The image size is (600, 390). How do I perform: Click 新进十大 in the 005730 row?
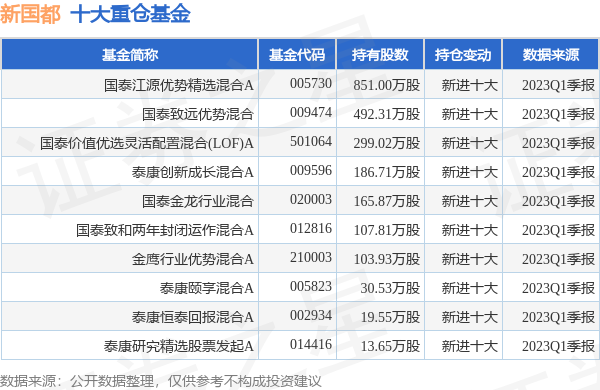[x=470, y=85]
